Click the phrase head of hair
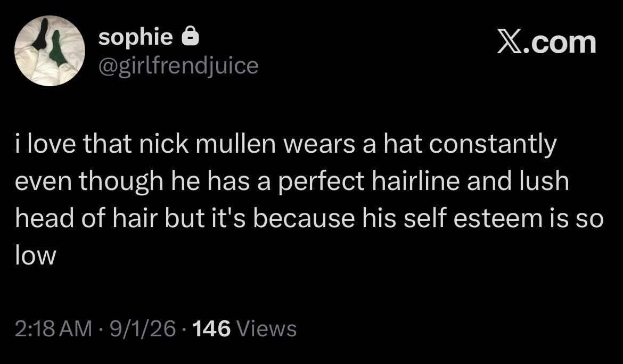The width and height of the screenshot is (623, 364). point(87,218)
